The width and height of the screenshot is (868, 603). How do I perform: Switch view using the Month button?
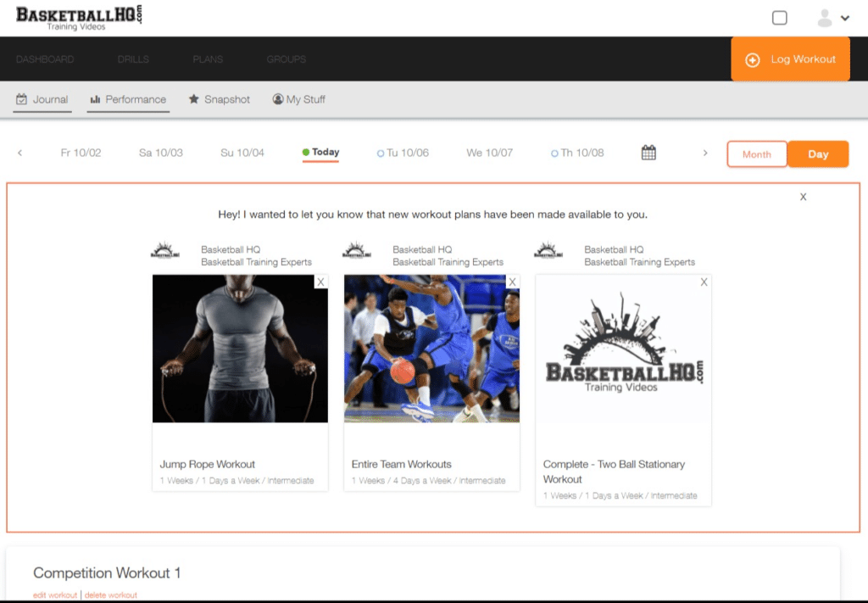coord(756,154)
